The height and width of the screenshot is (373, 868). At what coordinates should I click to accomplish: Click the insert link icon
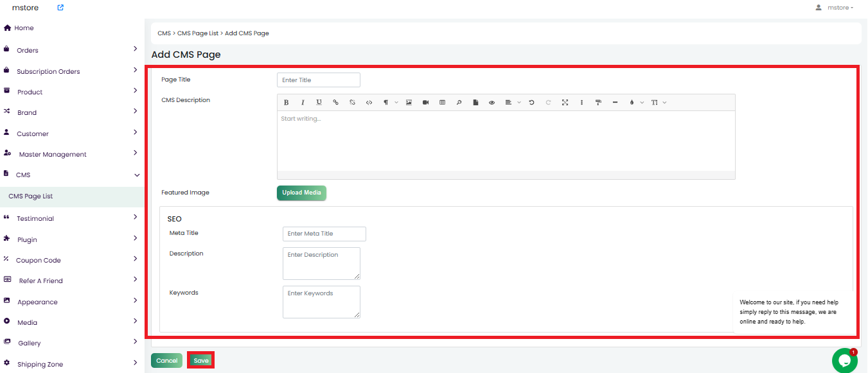335,103
